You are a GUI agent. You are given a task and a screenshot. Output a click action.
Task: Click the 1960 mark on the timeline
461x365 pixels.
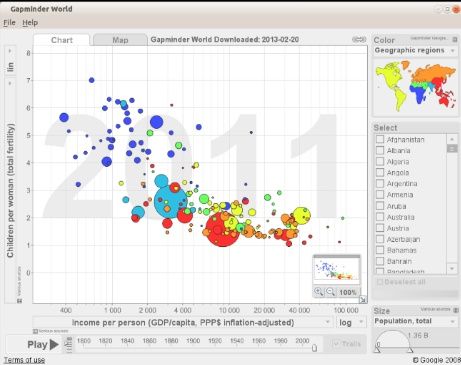coord(259,341)
